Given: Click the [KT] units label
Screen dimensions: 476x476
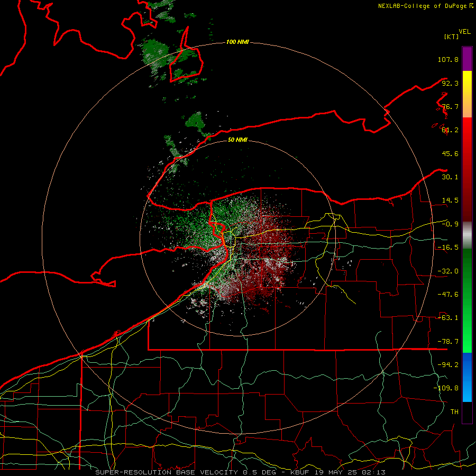Looking at the screenshot, I should coord(451,36).
